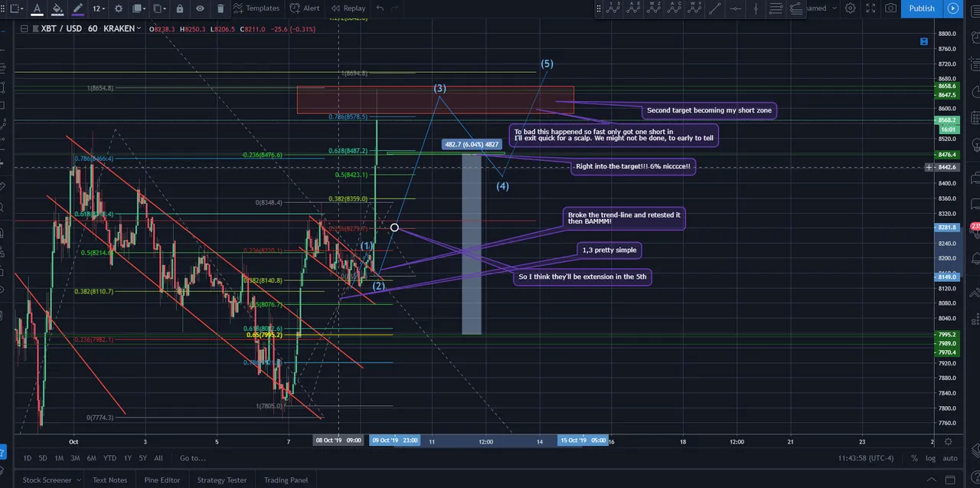The width and height of the screenshot is (980, 488).
Task: Select Elliott Correction Wave (ABC) tool
Action: [675, 8]
